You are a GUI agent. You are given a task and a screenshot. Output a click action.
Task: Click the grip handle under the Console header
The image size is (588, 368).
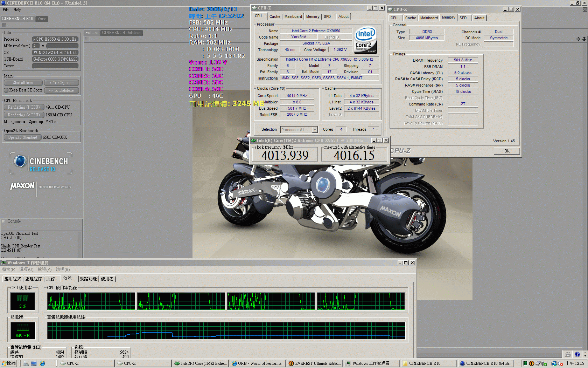4,227
